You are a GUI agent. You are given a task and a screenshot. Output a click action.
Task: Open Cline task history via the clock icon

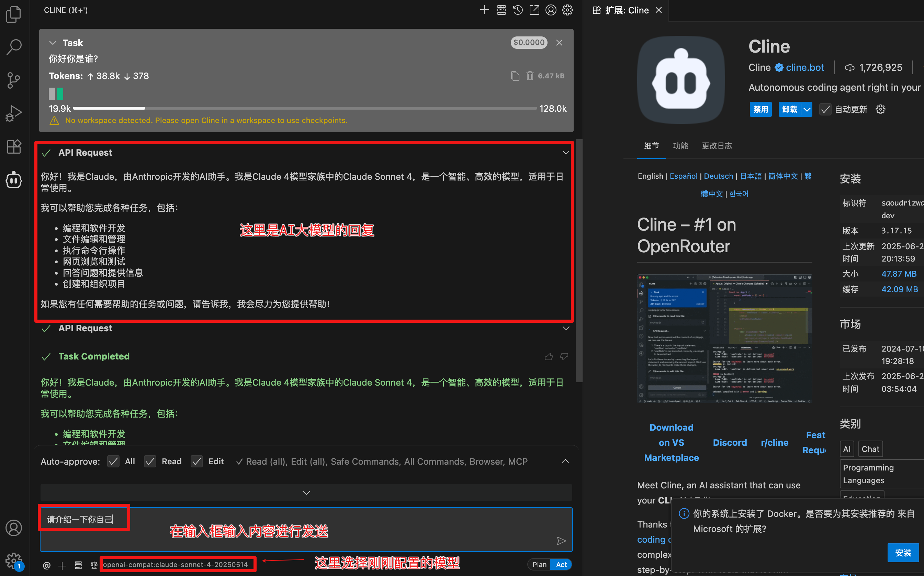[x=517, y=10]
